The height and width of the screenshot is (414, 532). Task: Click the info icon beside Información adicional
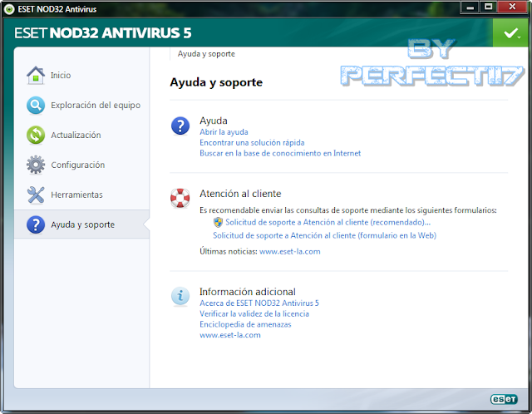click(x=180, y=296)
